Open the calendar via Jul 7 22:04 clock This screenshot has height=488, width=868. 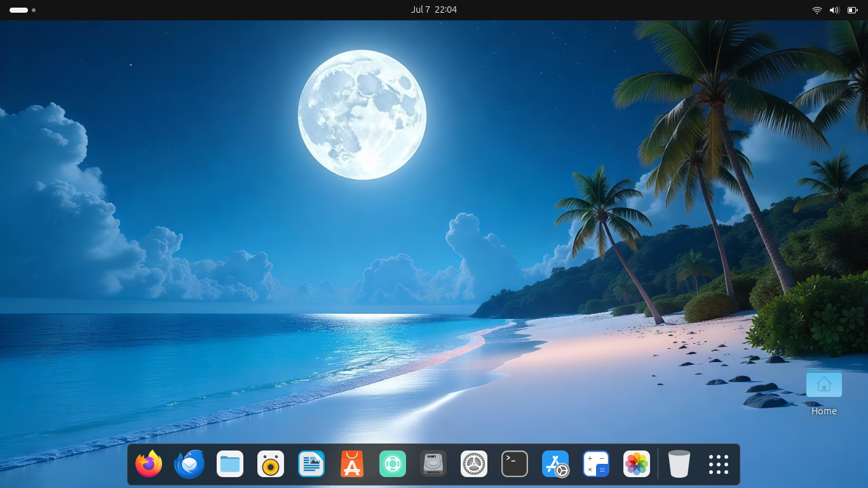(434, 10)
